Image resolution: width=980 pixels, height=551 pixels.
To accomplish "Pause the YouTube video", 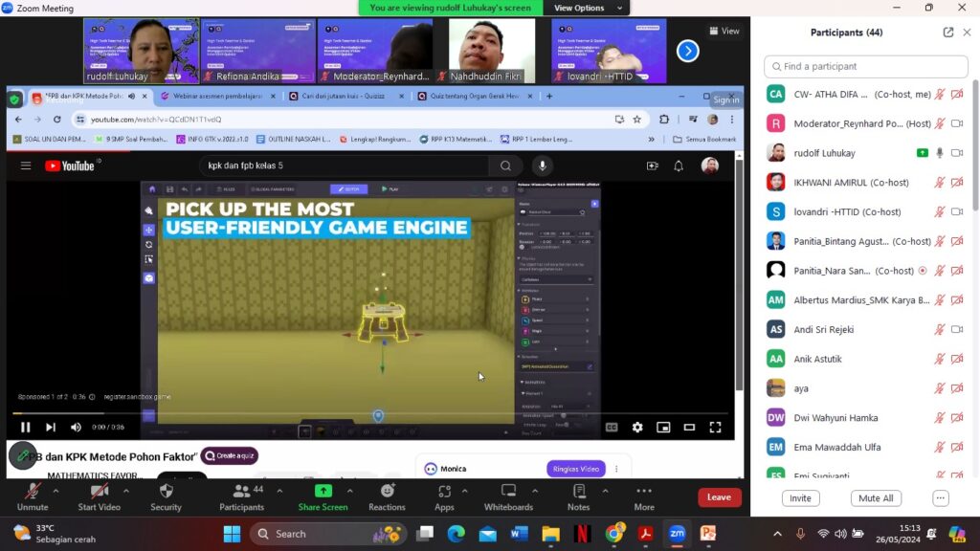I will [x=26, y=428].
